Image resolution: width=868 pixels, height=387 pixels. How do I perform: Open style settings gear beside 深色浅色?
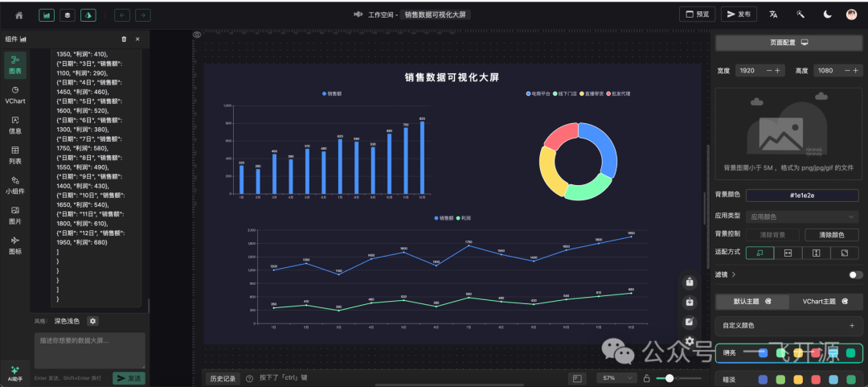click(93, 321)
